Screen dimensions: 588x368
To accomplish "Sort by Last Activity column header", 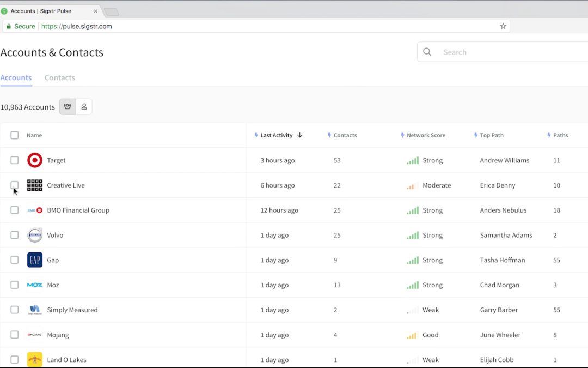I will coord(277,135).
